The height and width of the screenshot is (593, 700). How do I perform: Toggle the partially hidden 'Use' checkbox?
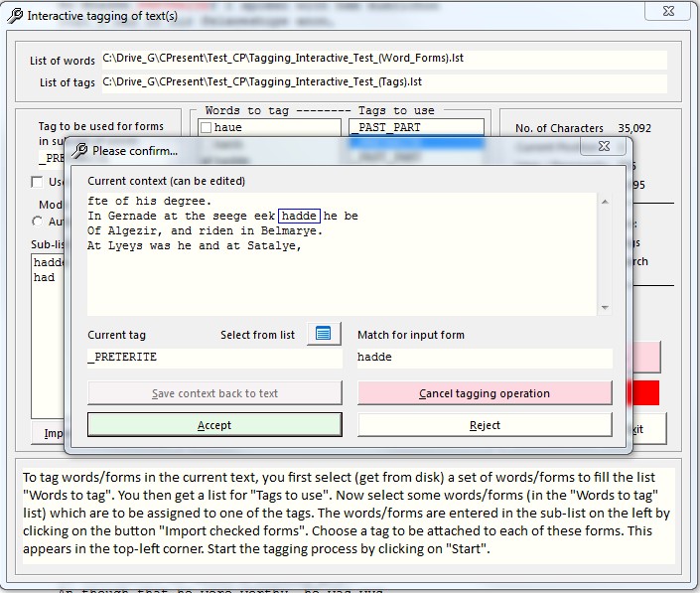tap(38, 182)
